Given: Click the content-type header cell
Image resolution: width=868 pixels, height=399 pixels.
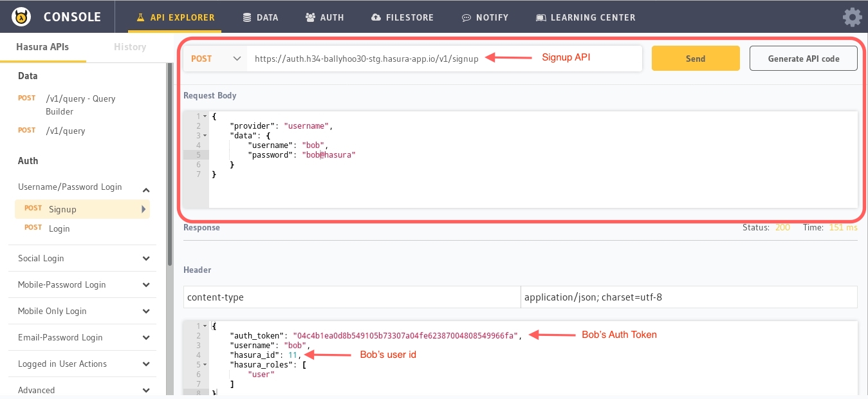Looking at the screenshot, I should [x=352, y=297].
